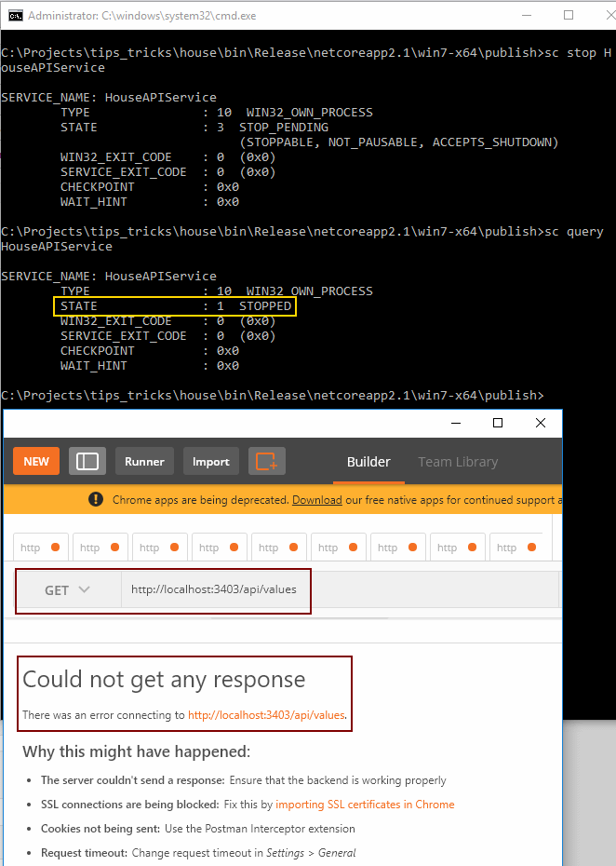
Task: Open importing SSL certificates in Chrome link
Action: click(x=365, y=805)
